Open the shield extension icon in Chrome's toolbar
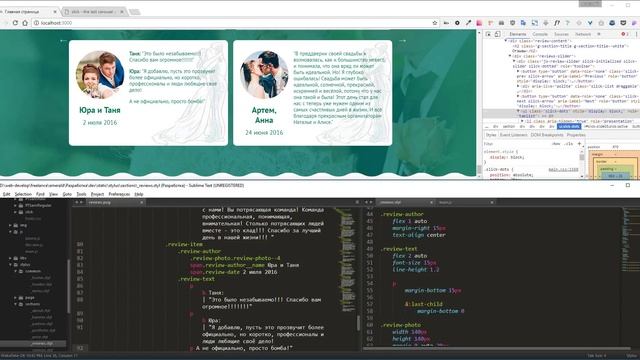640x360 pixels. point(513,23)
